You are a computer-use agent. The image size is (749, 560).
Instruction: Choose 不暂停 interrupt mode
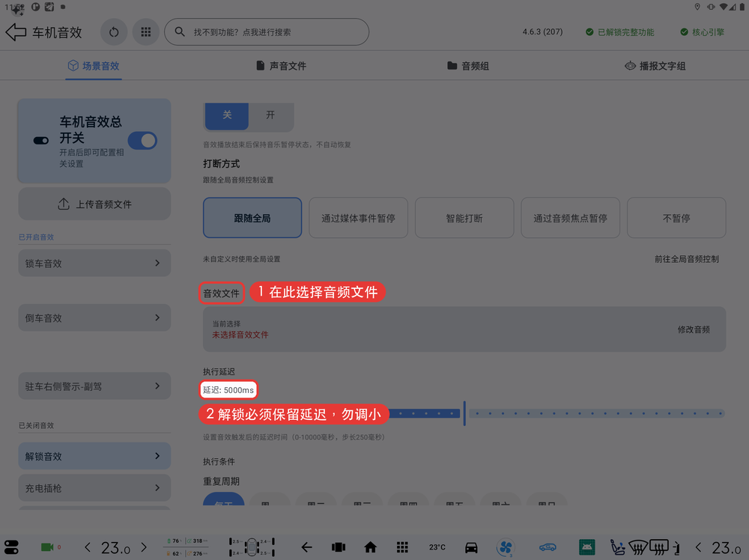(x=676, y=218)
